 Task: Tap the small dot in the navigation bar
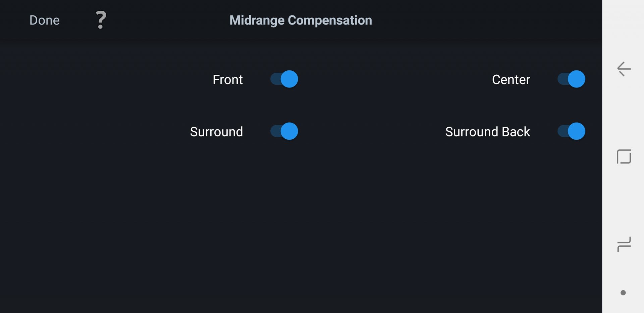(623, 293)
